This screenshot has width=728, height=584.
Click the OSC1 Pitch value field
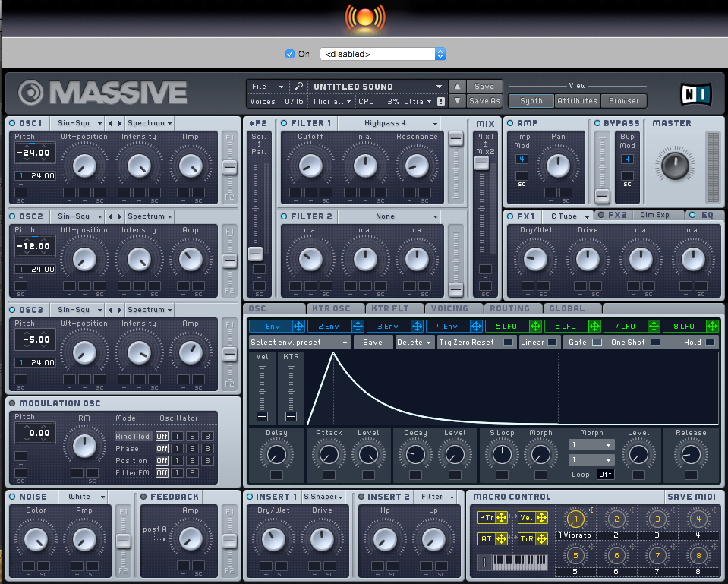[35, 153]
